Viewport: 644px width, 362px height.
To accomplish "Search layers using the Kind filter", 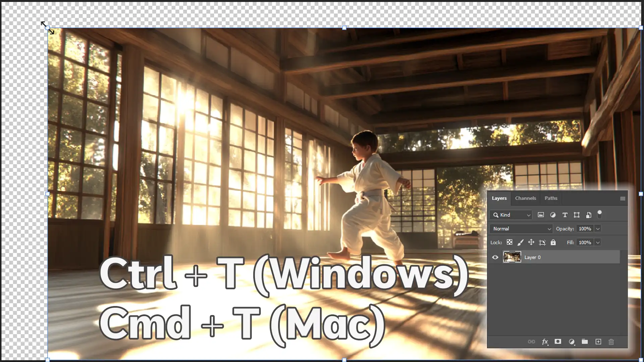I will pyautogui.click(x=511, y=215).
